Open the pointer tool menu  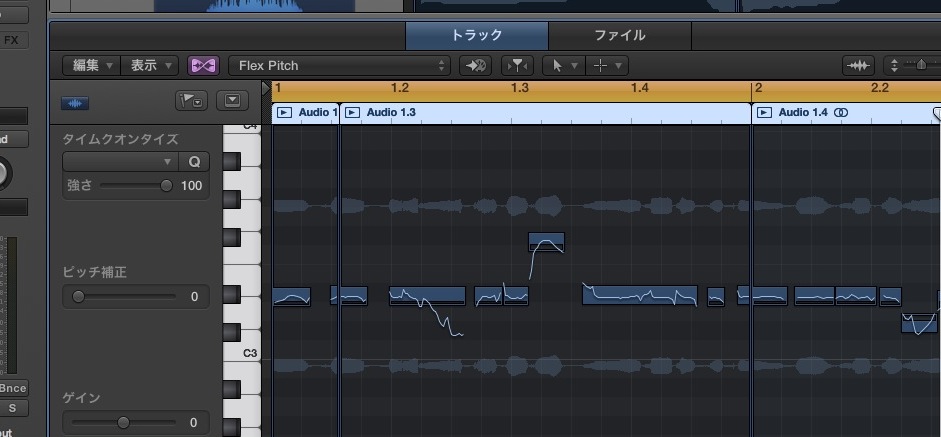(x=563, y=65)
